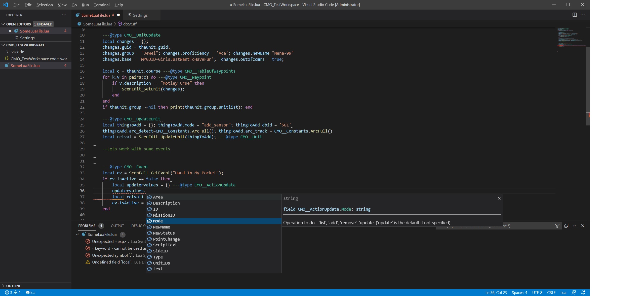This screenshot has height=296, width=644.
Task: Select ID suggestion in autocomplete list
Action: [214, 209]
